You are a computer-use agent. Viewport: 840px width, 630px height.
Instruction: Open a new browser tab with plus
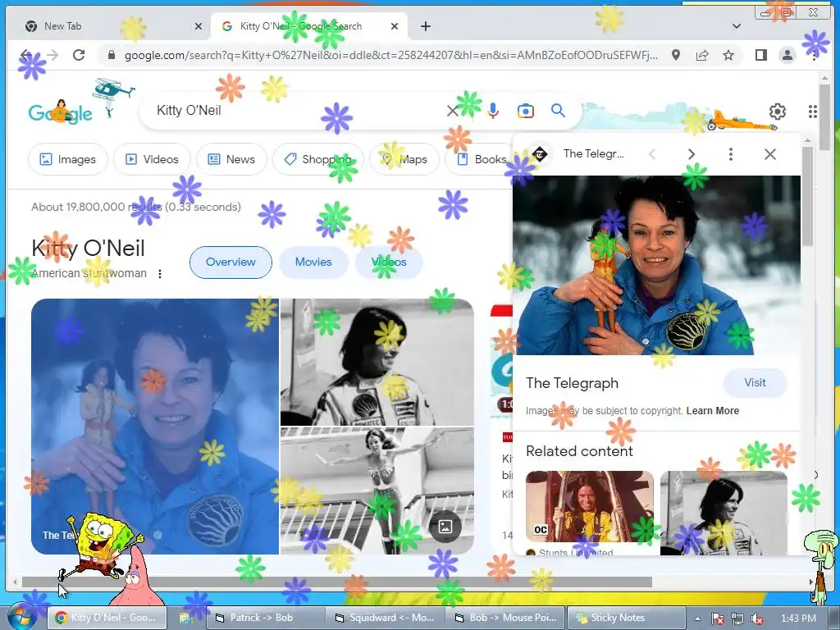(426, 26)
